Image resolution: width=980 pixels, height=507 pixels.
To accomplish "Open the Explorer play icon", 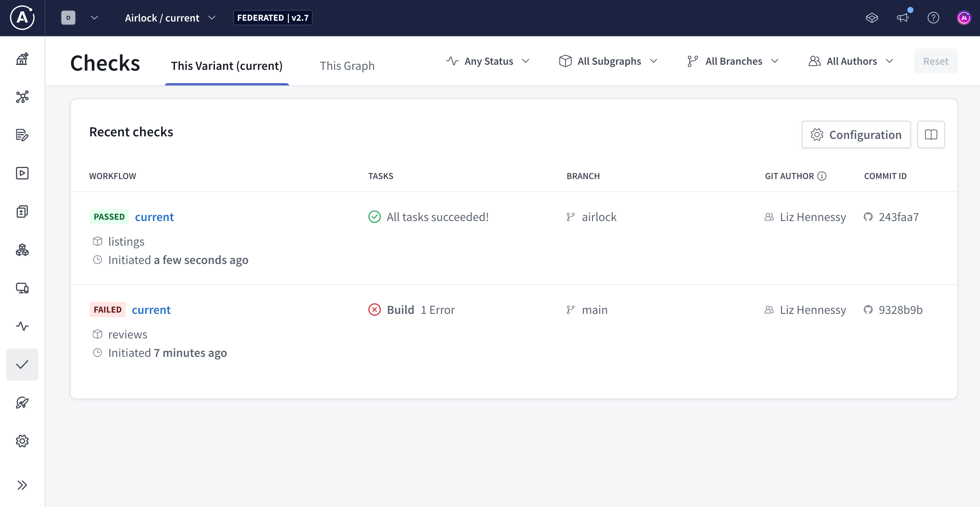I will (22, 173).
